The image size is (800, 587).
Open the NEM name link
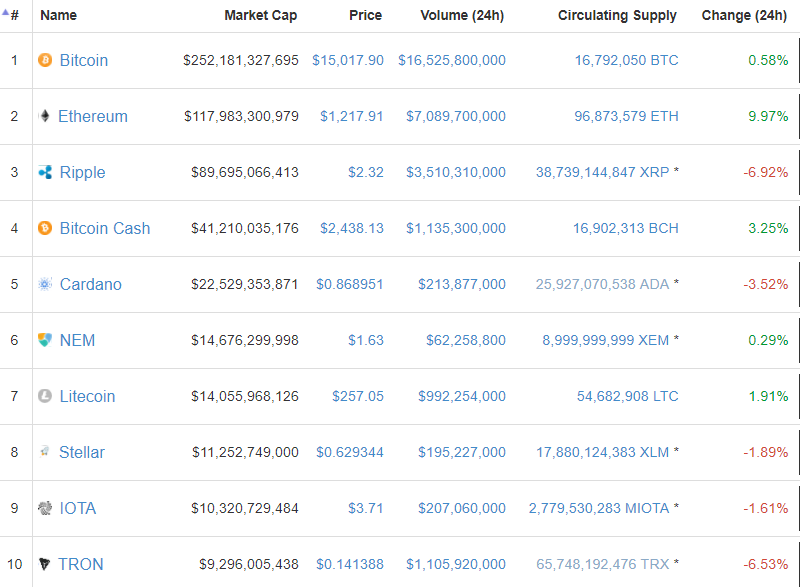pyautogui.click(x=78, y=340)
